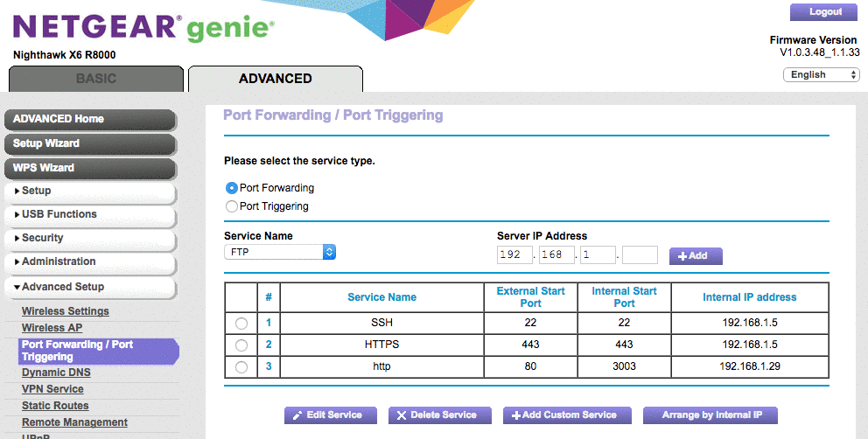
Task: Open the WPS Wizard menu item
Action: point(90,168)
